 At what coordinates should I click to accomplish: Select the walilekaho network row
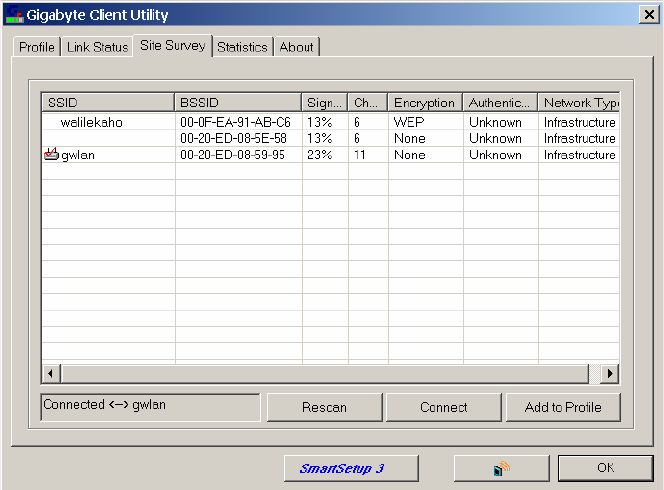click(330, 122)
